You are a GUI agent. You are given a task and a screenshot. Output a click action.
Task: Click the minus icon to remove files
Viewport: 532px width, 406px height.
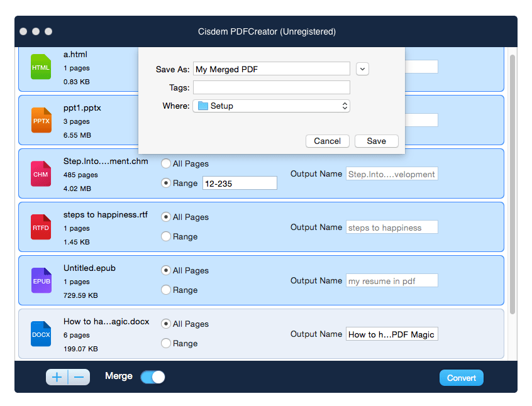[x=79, y=377]
